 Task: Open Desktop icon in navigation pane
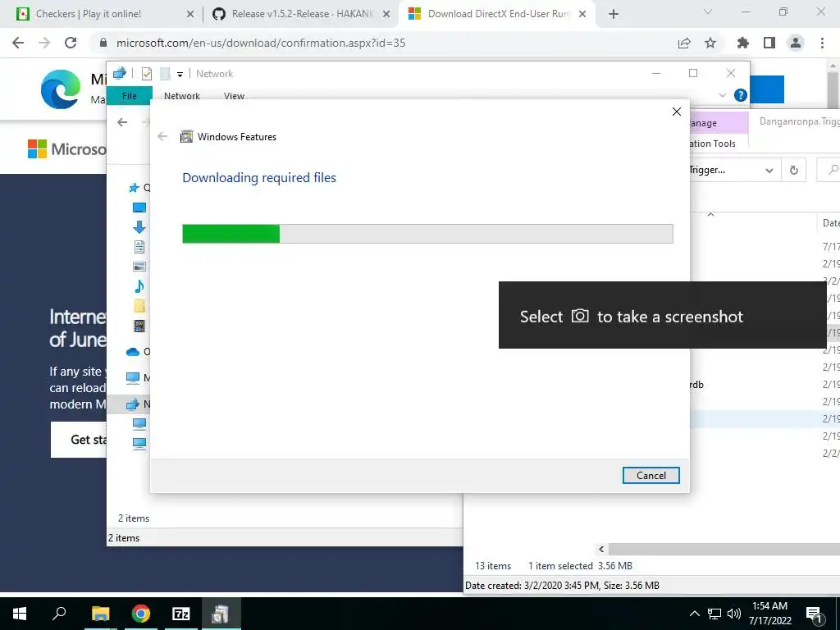139,208
